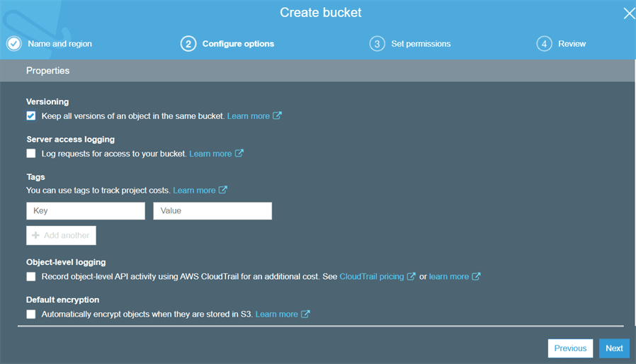636x364 pixels.
Task: Enable Server access logging checkbox
Action: pyautogui.click(x=31, y=153)
